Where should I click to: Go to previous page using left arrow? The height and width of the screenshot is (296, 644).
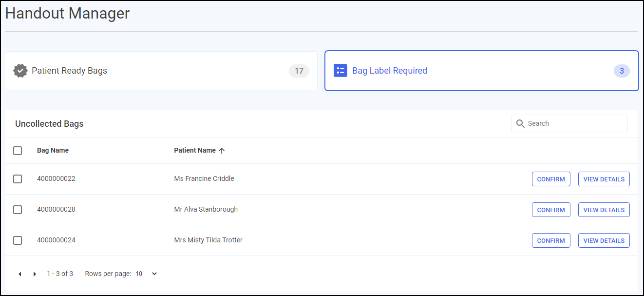tap(20, 274)
